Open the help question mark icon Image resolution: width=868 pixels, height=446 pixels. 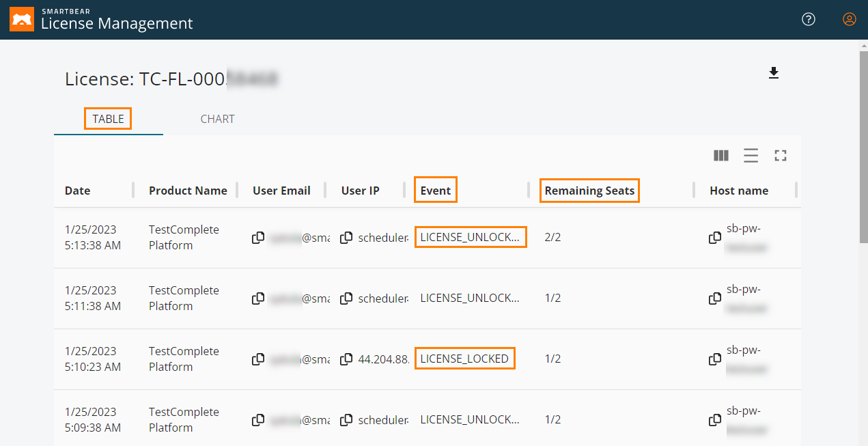coord(809,19)
